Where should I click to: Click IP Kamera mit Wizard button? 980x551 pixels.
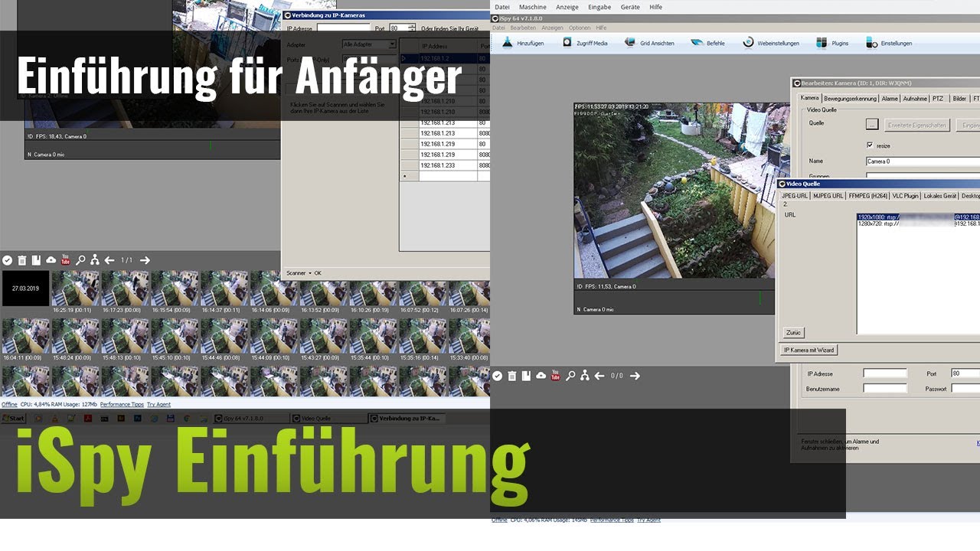point(808,350)
